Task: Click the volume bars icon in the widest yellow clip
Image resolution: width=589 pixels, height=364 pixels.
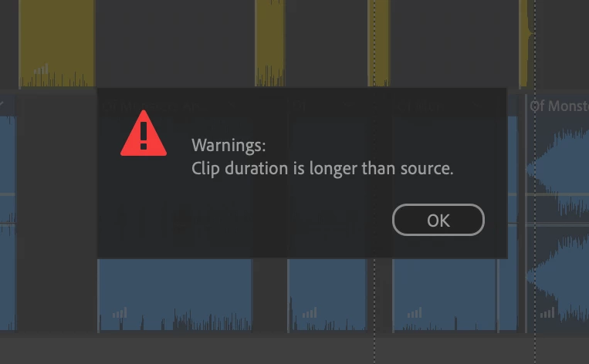Action: (42, 69)
